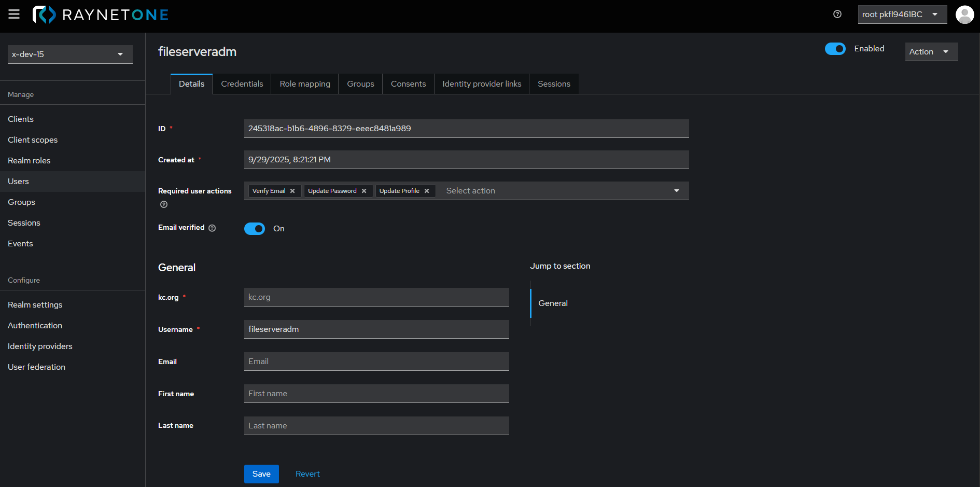Screen dimensions: 980x487
Task: Open the hamburger navigation menu
Action: pos(14,15)
